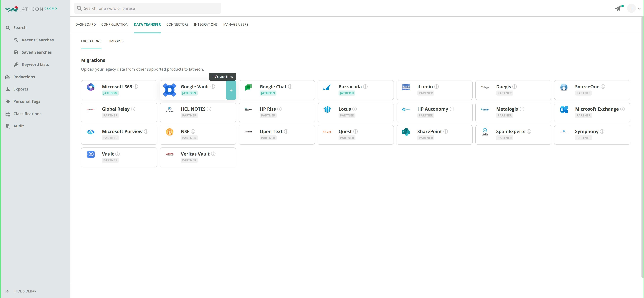Click info icon next to Veritas Vault

(213, 154)
